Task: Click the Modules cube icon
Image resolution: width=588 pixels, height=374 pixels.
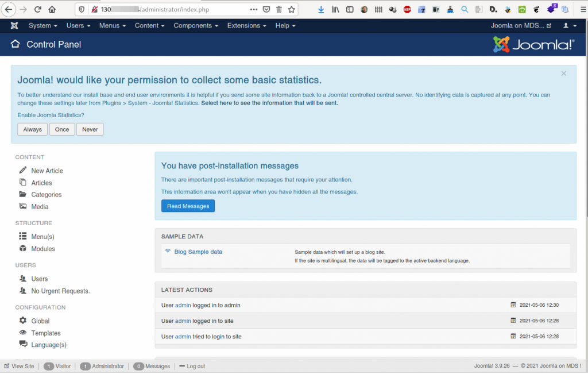Action: tap(23, 248)
